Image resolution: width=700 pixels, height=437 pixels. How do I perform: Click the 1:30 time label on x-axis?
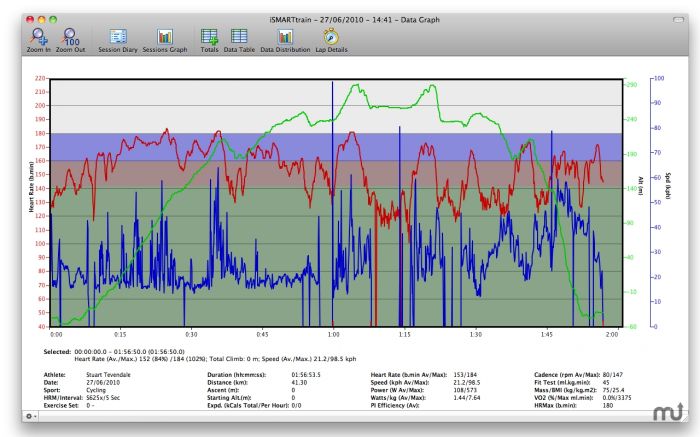tap(476, 334)
